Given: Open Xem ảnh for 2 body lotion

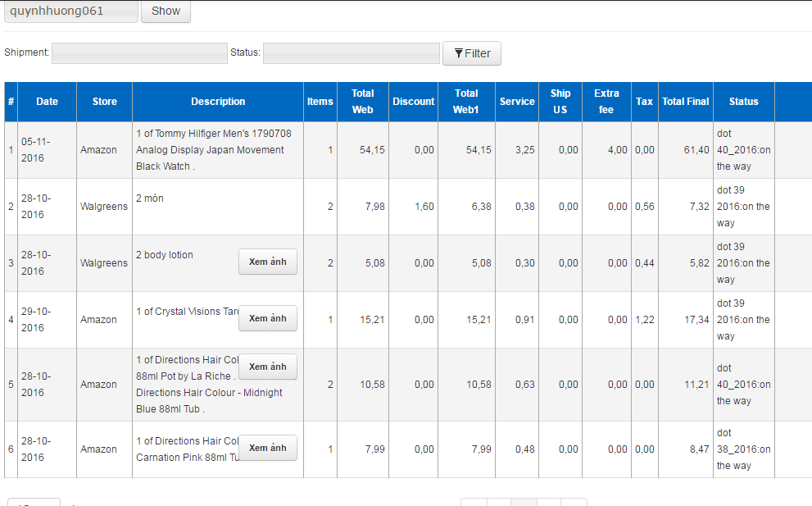Looking at the screenshot, I should pyautogui.click(x=267, y=262).
